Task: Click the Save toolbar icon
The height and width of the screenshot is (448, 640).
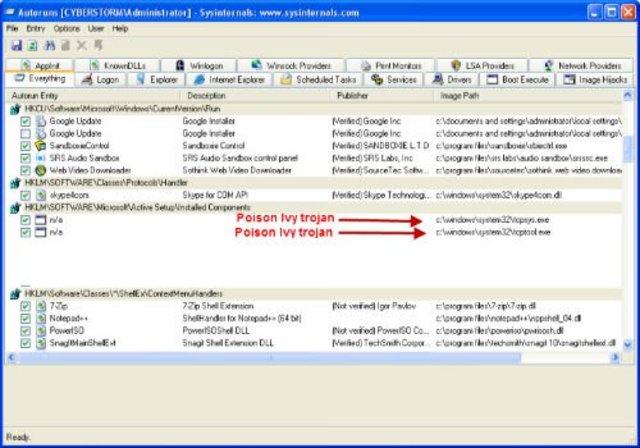Action: pyautogui.click(x=16, y=45)
